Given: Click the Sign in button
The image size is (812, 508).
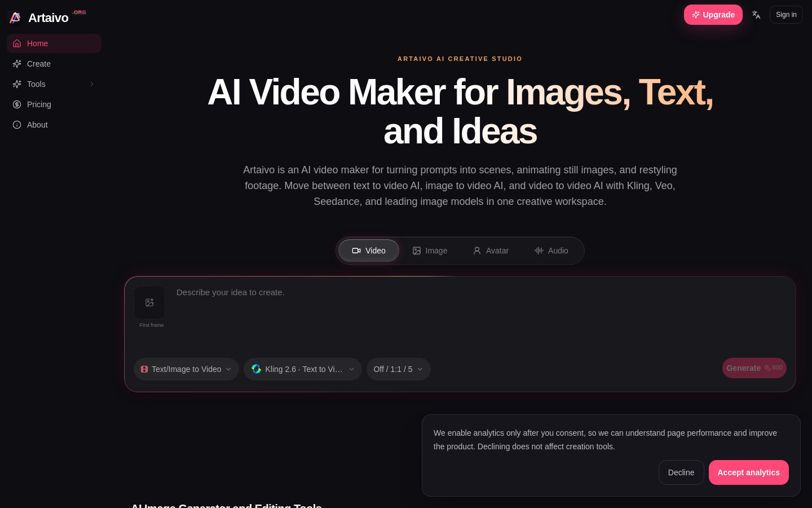Looking at the screenshot, I should tap(786, 15).
